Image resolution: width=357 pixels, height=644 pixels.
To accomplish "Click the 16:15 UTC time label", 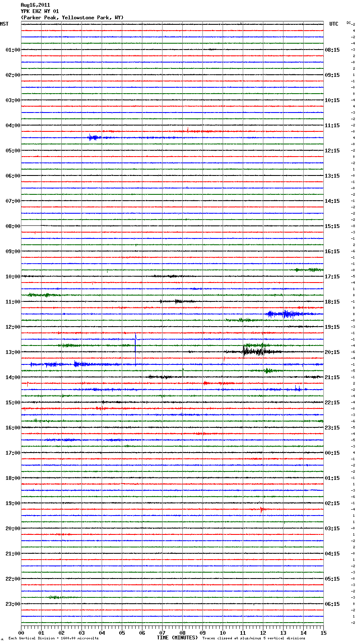I will (332, 251).
